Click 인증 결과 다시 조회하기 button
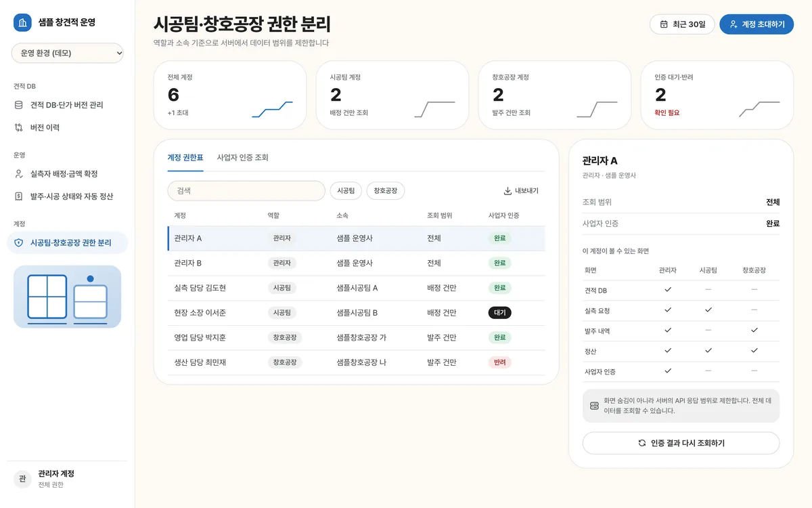 (681, 443)
